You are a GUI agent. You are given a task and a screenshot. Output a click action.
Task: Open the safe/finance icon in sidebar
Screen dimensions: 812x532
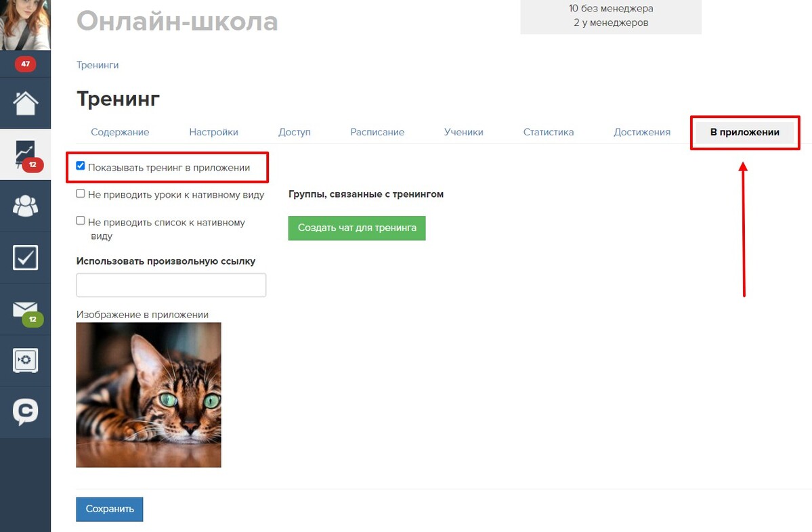(25, 360)
